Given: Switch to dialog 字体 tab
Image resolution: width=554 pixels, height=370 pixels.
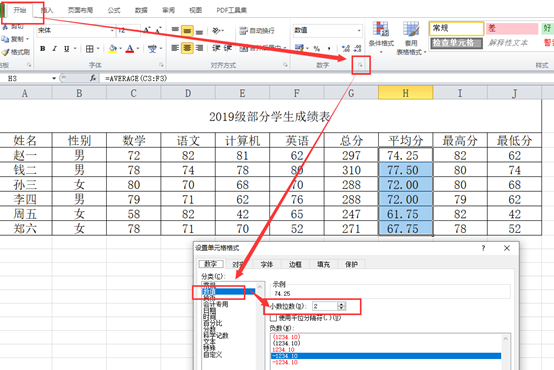Looking at the screenshot, I should [267, 264].
